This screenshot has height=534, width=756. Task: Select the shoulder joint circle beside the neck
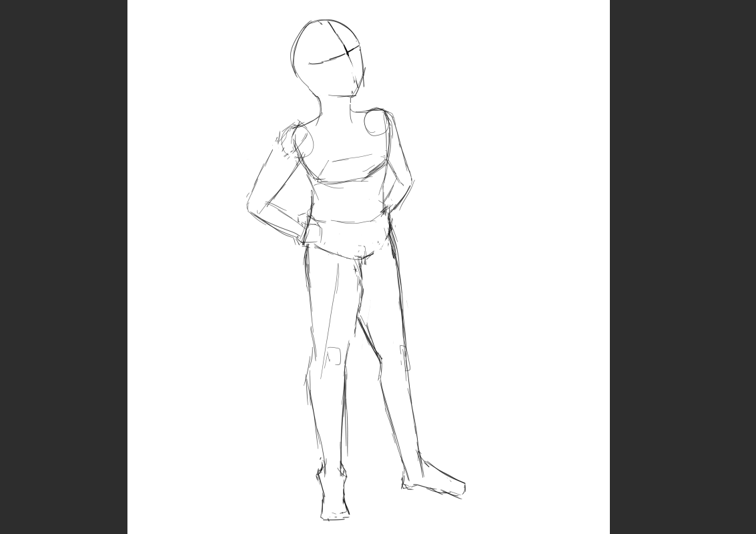point(376,122)
